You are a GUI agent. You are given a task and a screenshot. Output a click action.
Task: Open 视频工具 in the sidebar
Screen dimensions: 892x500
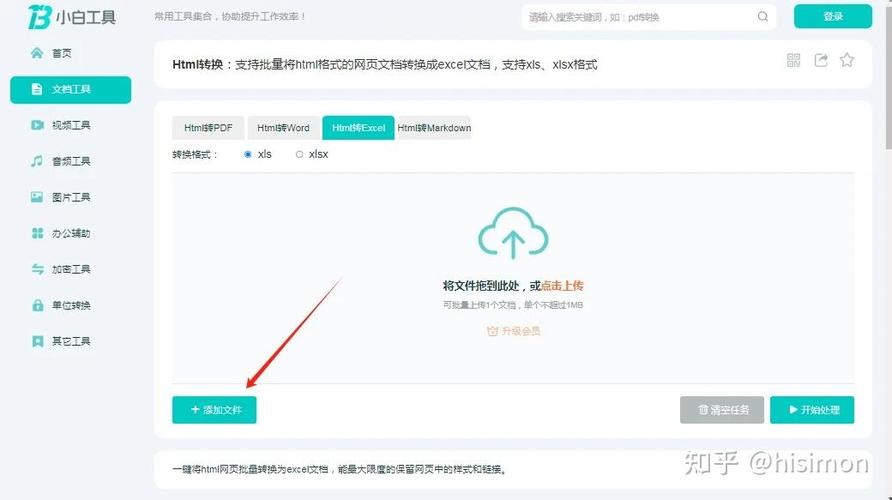(71, 125)
